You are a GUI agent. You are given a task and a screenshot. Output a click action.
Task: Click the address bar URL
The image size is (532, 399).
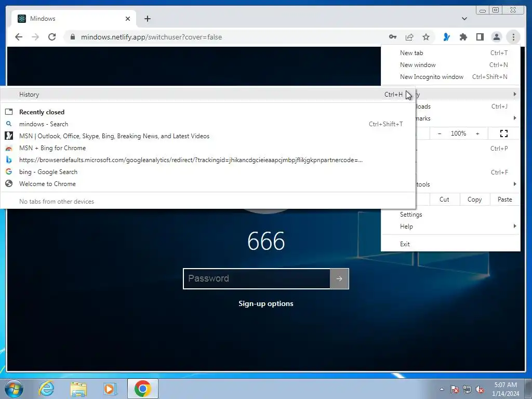pos(151,37)
